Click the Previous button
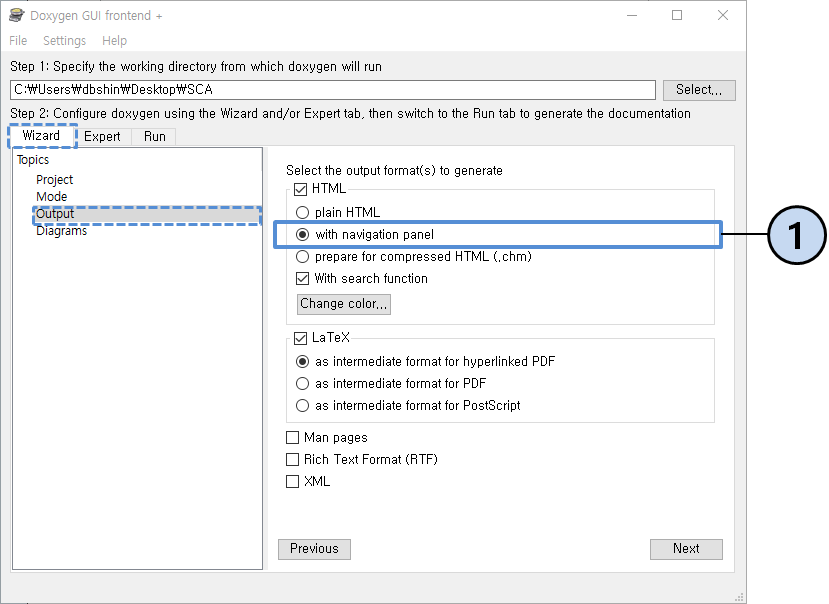The image size is (829, 604). [314, 549]
